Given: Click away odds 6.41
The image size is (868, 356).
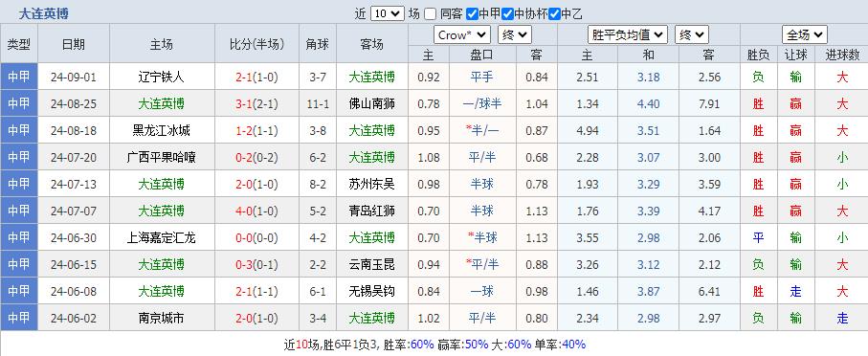Looking at the screenshot, I should (x=709, y=291).
